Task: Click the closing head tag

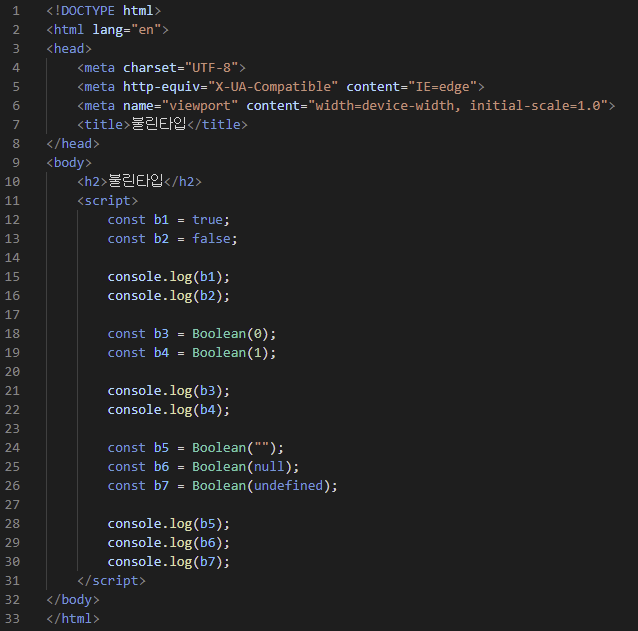Action: [x=73, y=144]
